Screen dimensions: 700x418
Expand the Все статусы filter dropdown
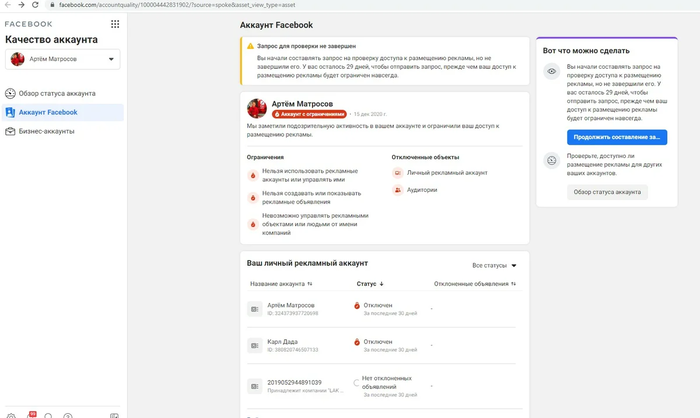point(494,266)
